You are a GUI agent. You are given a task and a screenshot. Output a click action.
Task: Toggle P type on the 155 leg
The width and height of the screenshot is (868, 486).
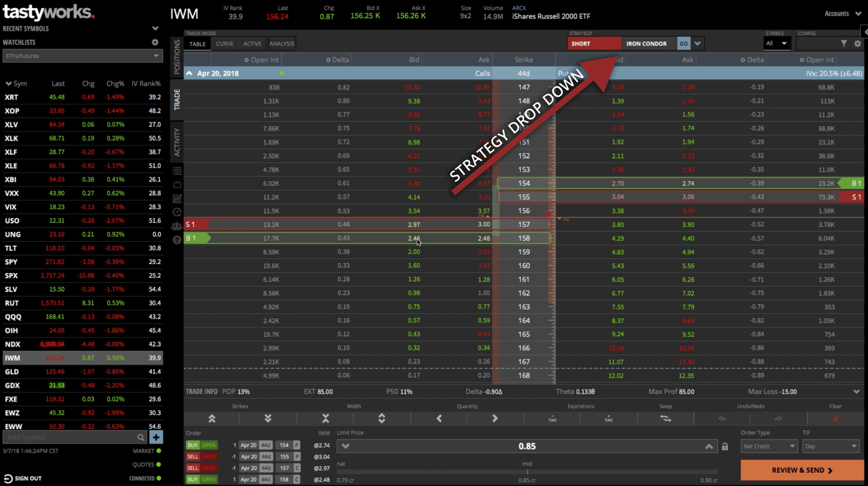click(296, 456)
